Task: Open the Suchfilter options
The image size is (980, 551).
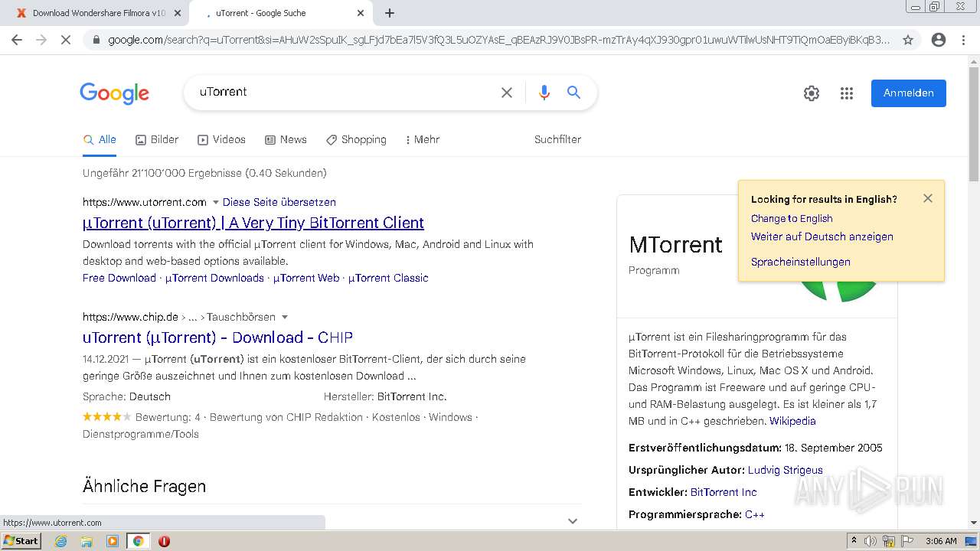Action: (x=557, y=139)
